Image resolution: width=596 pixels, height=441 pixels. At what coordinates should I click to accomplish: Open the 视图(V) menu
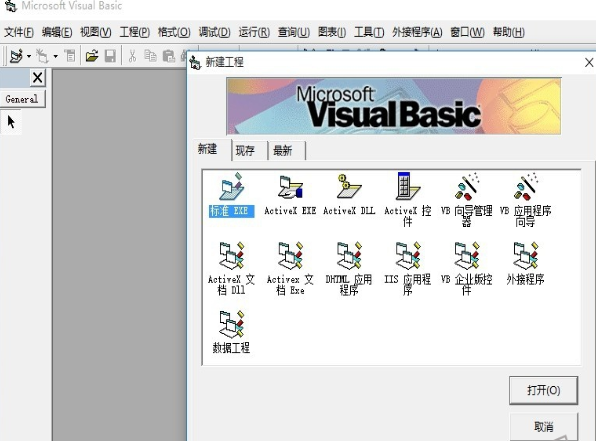pyautogui.click(x=96, y=32)
